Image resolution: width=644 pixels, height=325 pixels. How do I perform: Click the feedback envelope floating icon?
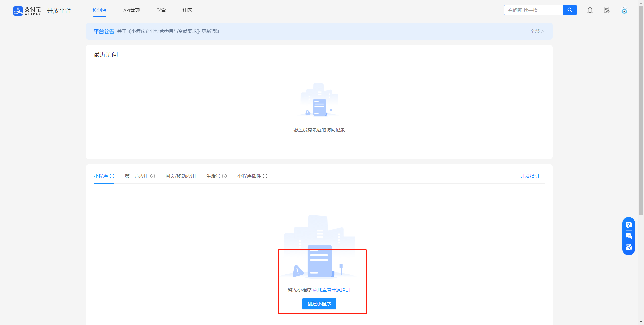(x=628, y=247)
